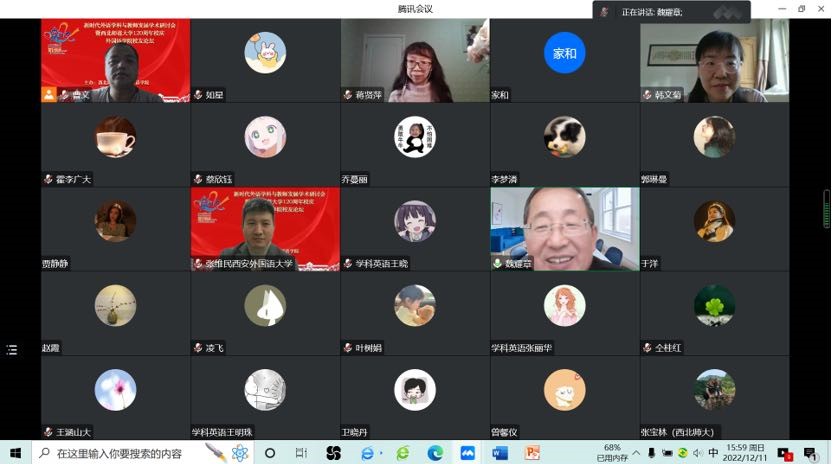The width and height of the screenshot is (838, 464).
Task: Click the muted mic icon beside 韩文菊
Action: click(647, 95)
